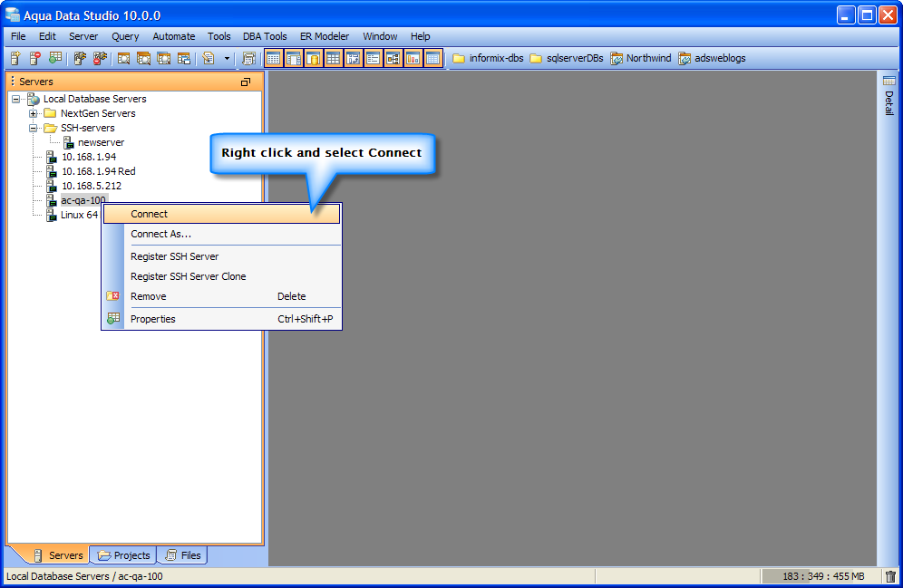This screenshot has width=903, height=588.
Task: Expand the NextGen Servers folder
Action: tap(33, 113)
